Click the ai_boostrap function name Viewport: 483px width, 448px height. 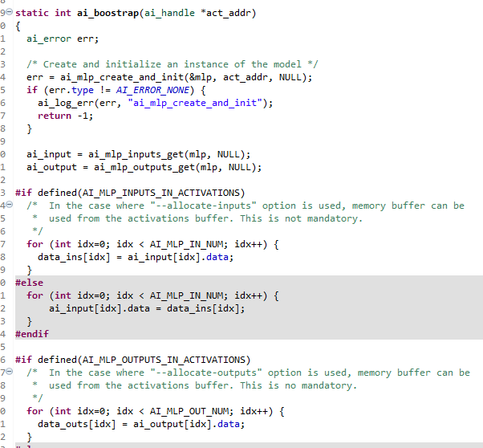pyautogui.click(x=108, y=14)
